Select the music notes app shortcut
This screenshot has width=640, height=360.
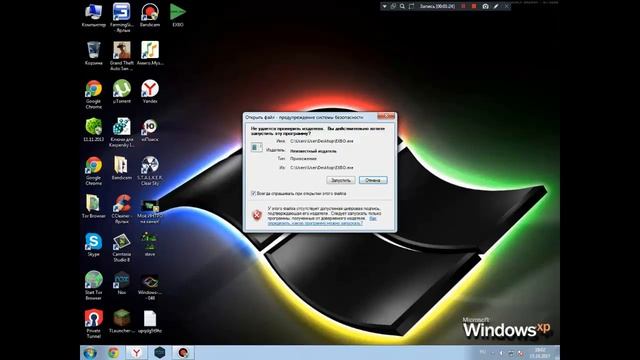pyautogui.click(x=150, y=53)
